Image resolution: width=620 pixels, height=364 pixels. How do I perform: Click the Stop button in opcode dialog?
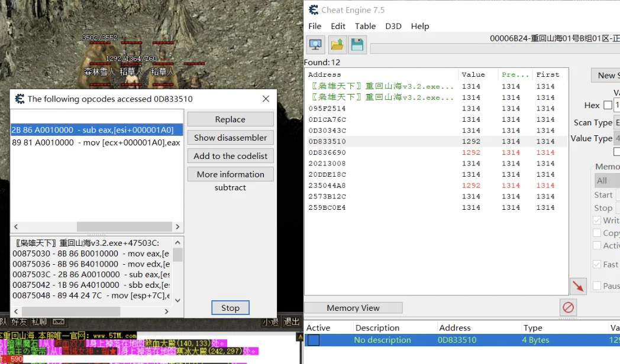(230, 307)
